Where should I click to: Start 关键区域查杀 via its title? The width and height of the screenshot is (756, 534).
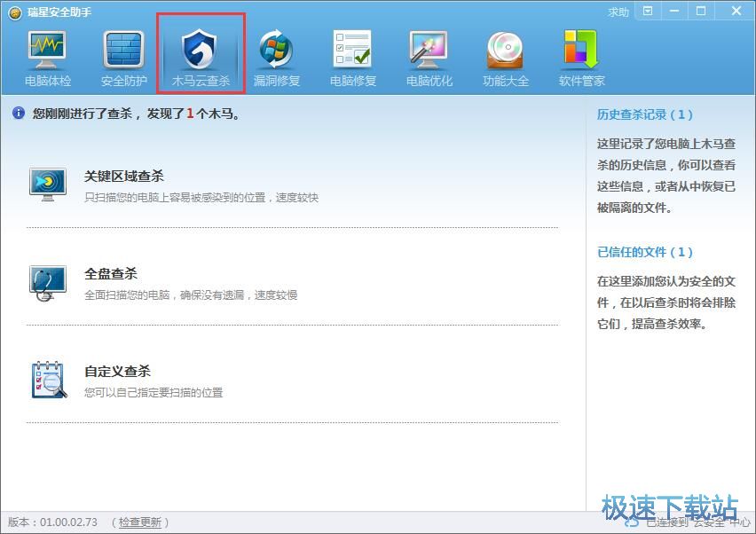pyautogui.click(x=124, y=177)
